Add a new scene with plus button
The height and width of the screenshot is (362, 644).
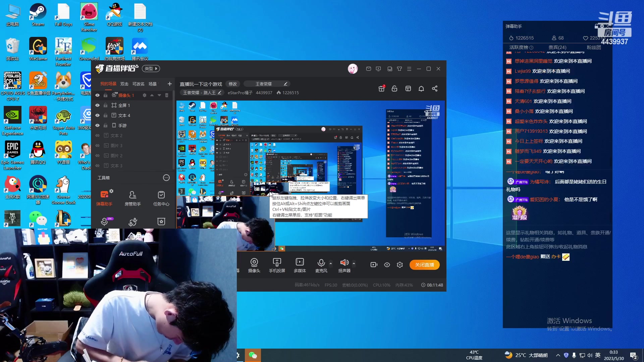point(170,84)
